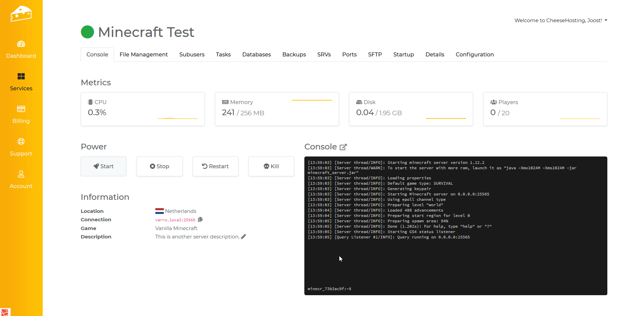Image resolution: width=644 pixels, height=316 pixels.
Task: Open the Support page
Action: (x=21, y=147)
